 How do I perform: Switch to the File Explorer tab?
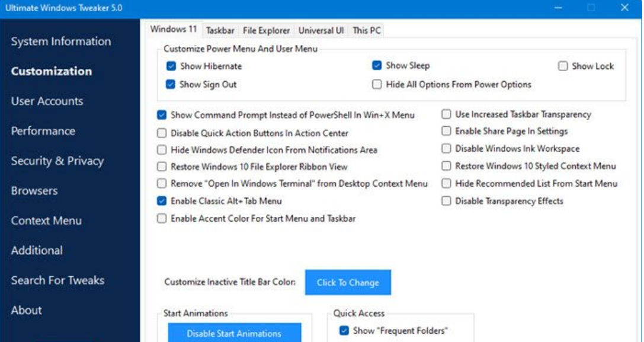pyautogui.click(x=266, y=30)
